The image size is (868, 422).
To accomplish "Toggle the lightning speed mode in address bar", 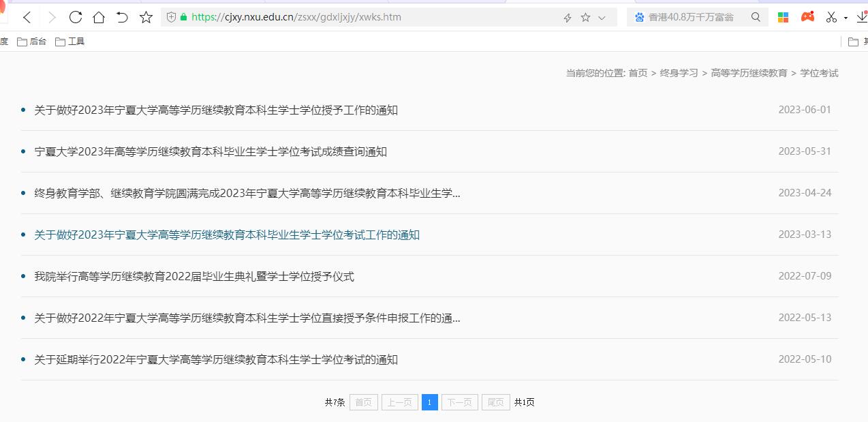I will click(x=567, y=17).
